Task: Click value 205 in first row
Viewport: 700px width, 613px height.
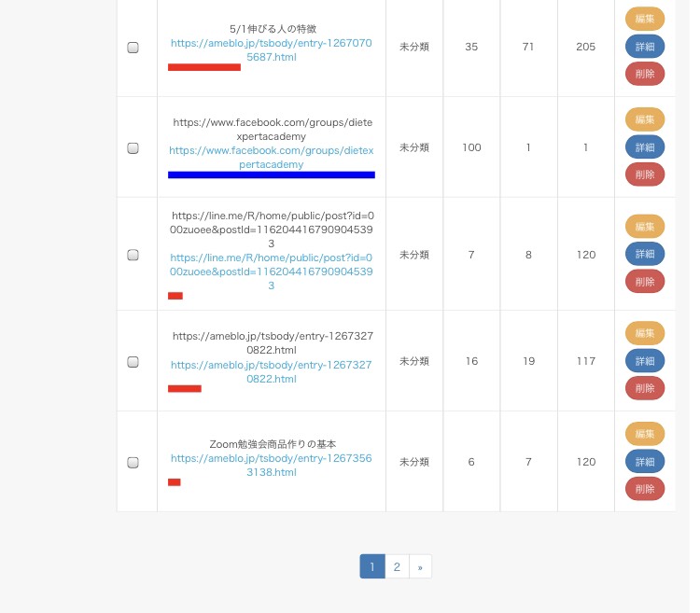Action: pyautogui.click(x=586, y=47)
